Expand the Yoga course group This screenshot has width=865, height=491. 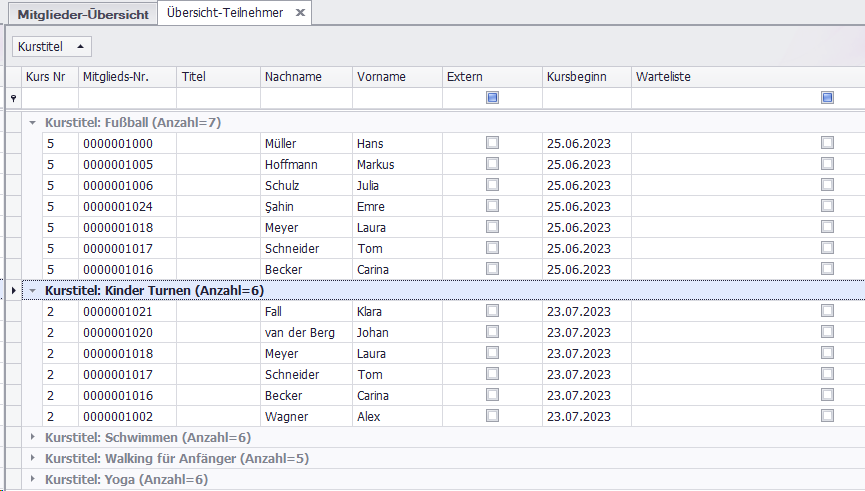pyautogui.click(x=33, y=479)
